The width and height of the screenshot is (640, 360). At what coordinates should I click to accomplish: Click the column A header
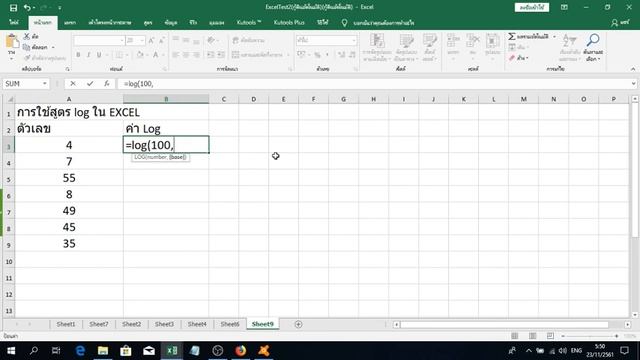69,99
